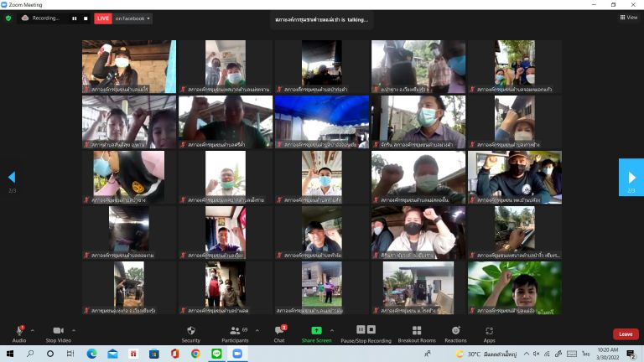Click the network tray icon
The image size is (644, 362).
pyautogui.click(x=547, y=354)
